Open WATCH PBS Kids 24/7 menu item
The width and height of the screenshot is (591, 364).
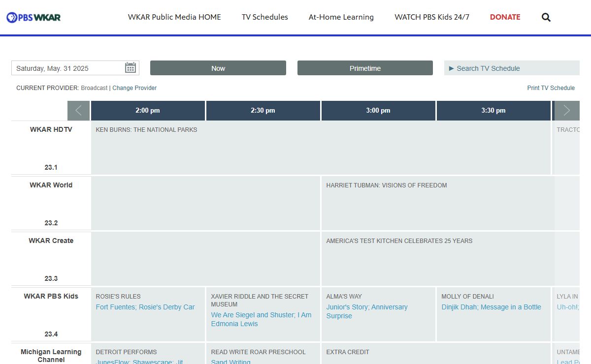[432, 17]
